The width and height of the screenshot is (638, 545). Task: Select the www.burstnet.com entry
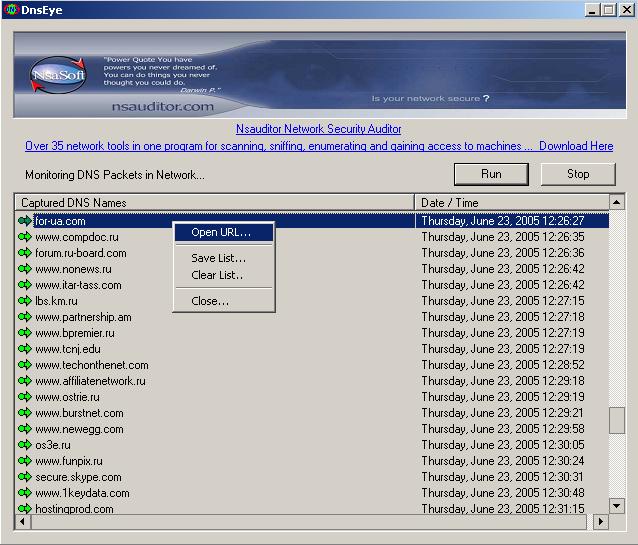click(x=79, y=413)
